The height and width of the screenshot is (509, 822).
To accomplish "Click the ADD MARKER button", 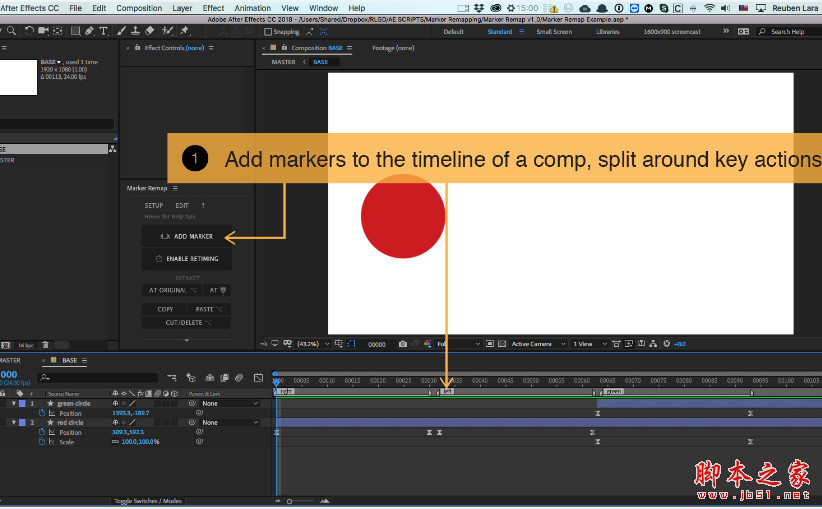I will tap(187, 237).
